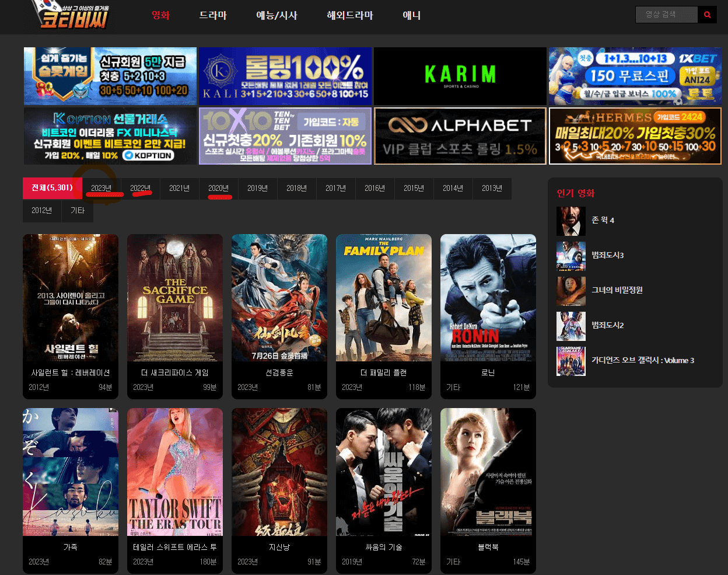Open popular movie 범죄도시3
Screen dimensions: 728x575
coord(608,255)
